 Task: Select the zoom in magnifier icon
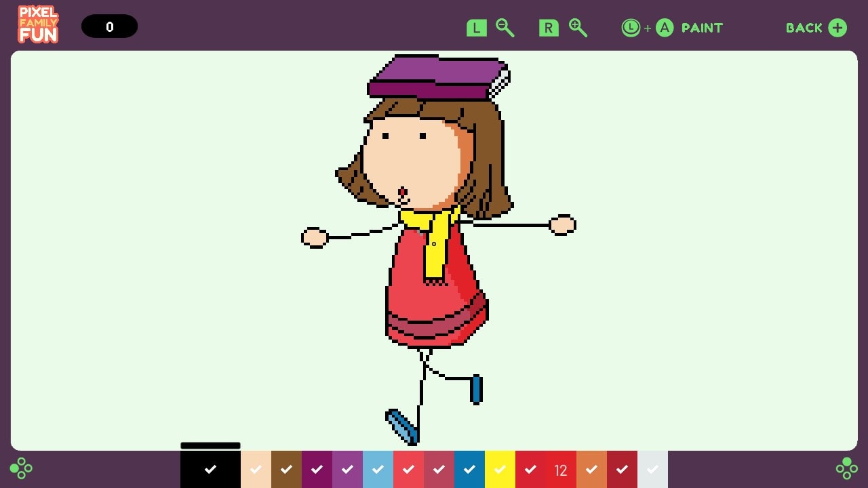577,28
